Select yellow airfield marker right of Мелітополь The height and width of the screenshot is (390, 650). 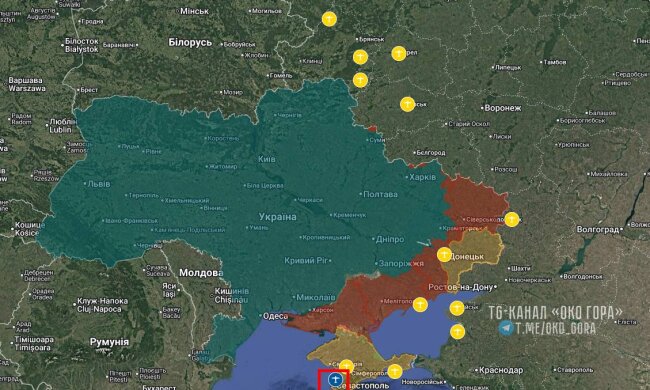pos(420,305)
